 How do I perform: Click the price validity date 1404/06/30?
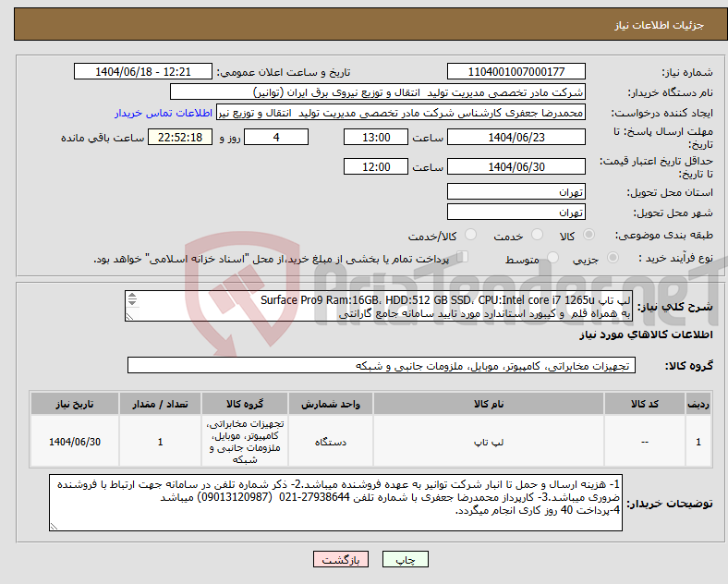(516, 166)
